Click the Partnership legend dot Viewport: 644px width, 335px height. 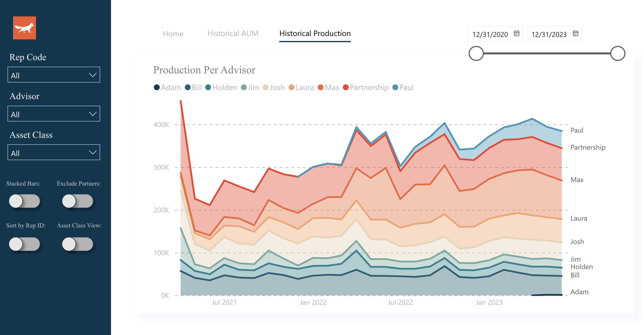[x=345, y=87]
